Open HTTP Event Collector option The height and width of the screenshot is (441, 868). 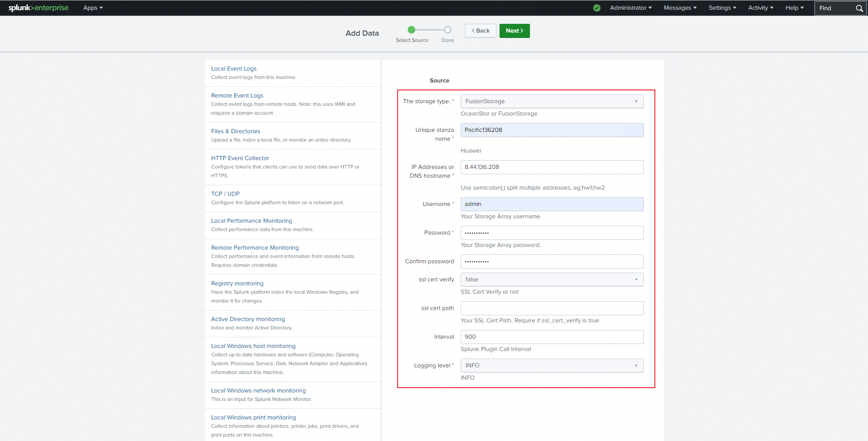(240, 158)
